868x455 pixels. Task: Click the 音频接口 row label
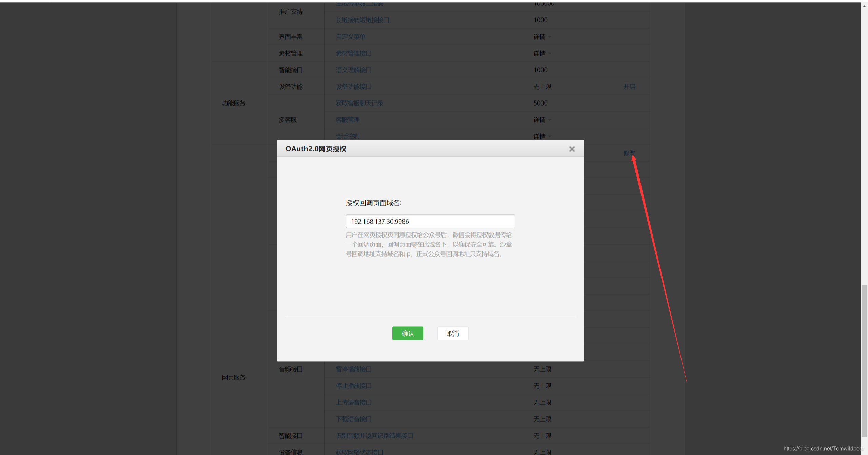click(291, 369)
